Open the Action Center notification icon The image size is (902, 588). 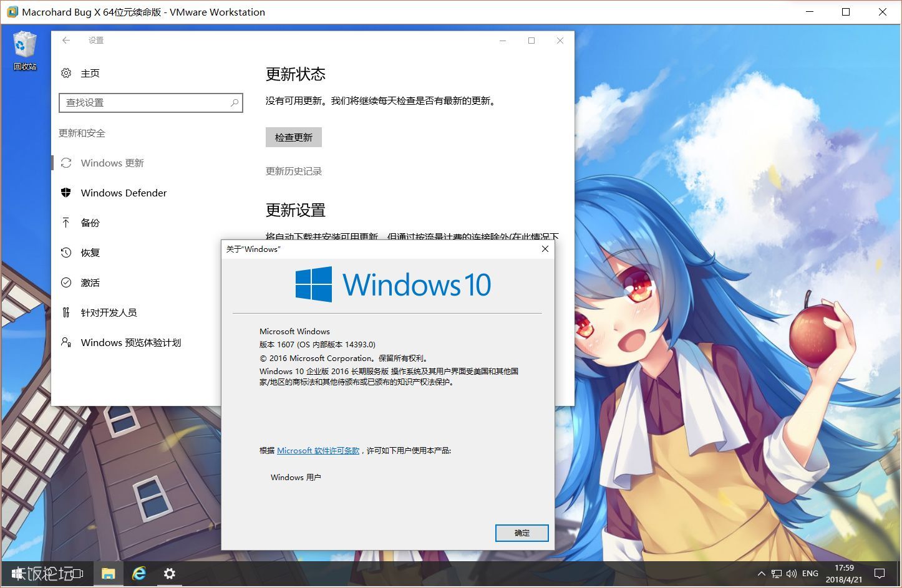point(880,574)
